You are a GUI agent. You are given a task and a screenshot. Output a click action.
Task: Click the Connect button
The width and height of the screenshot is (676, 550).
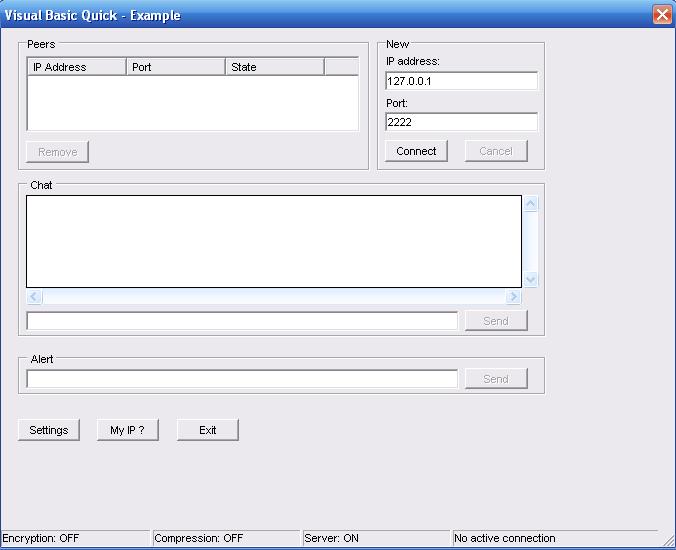click(x=416, y=151)
